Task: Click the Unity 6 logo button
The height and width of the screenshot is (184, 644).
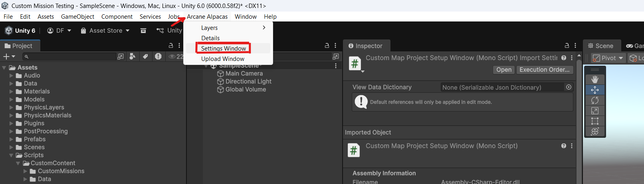Action: (x=20, y=31)
